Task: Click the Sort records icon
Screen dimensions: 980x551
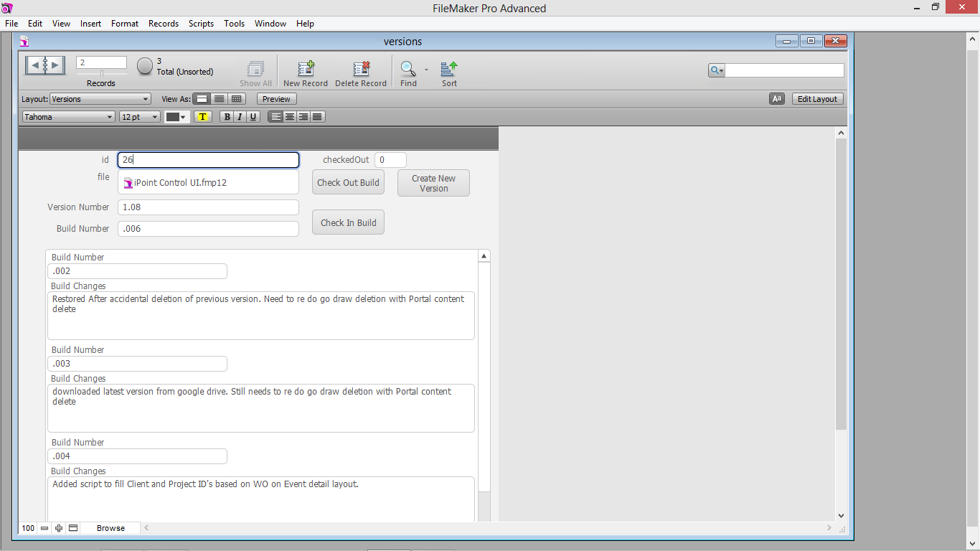Action: (x=449, y=69)
